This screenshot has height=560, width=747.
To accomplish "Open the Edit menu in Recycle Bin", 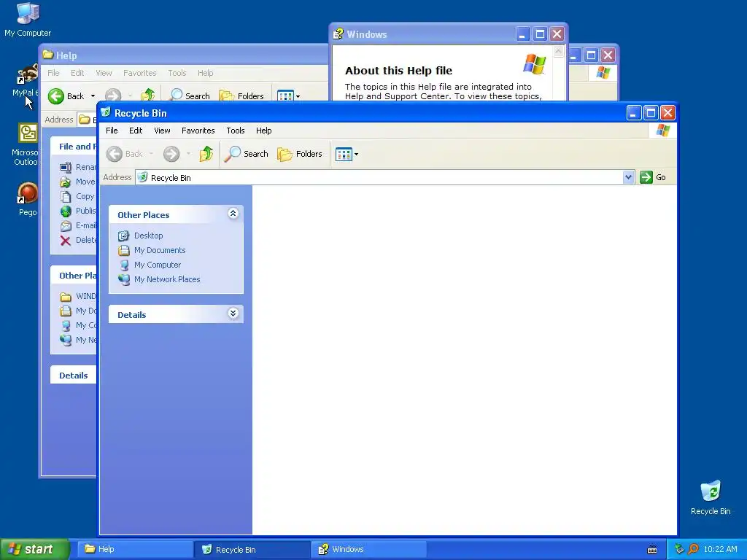I will click(136, 131).
